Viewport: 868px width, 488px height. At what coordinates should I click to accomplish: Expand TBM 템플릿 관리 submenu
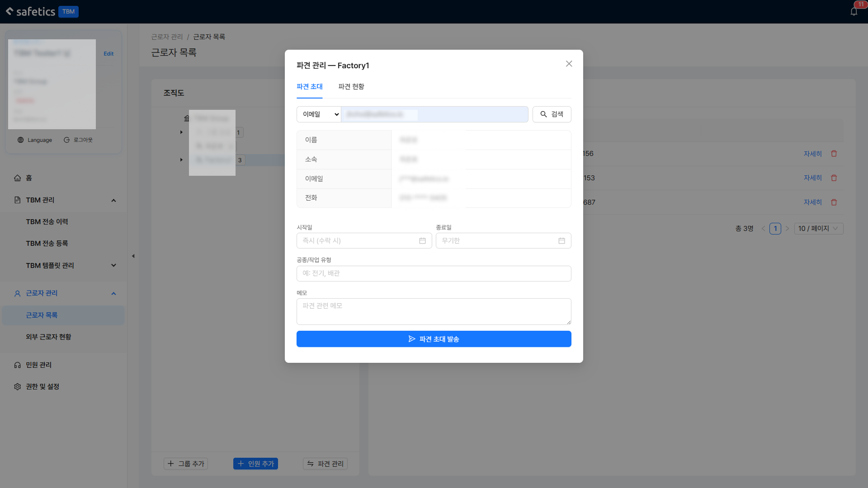click(x=113, y=265)
